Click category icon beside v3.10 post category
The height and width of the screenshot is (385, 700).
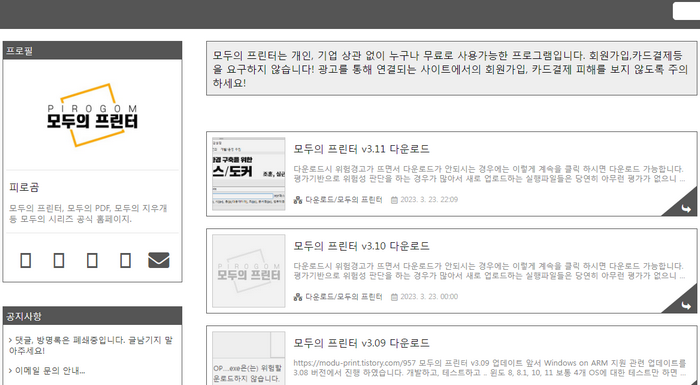[x=298, y=297]
